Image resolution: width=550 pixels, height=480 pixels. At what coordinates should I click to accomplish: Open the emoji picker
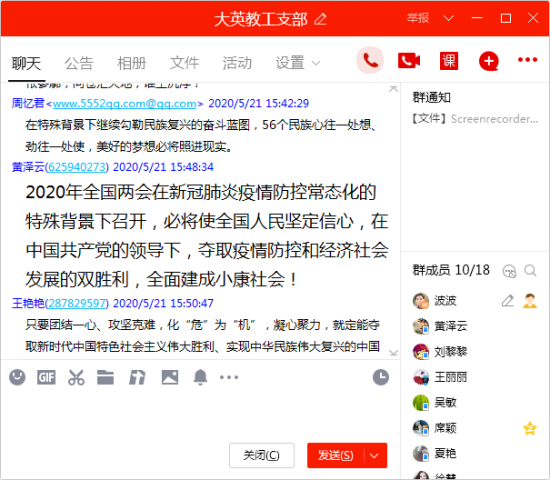pos(17,378)
